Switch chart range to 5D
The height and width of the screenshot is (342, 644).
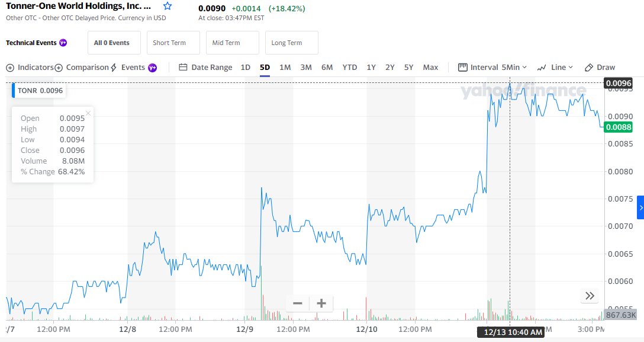pyautogui.click(x=265, y=68)
